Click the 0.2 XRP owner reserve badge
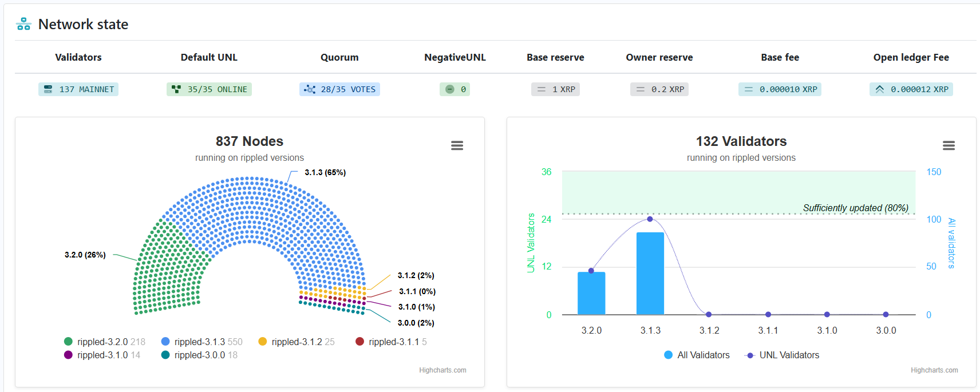980x392 pixels. [659, 89]
